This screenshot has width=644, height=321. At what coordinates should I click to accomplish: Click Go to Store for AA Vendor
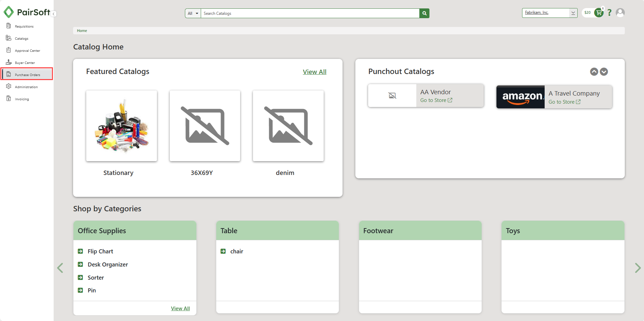pos(436,100)
